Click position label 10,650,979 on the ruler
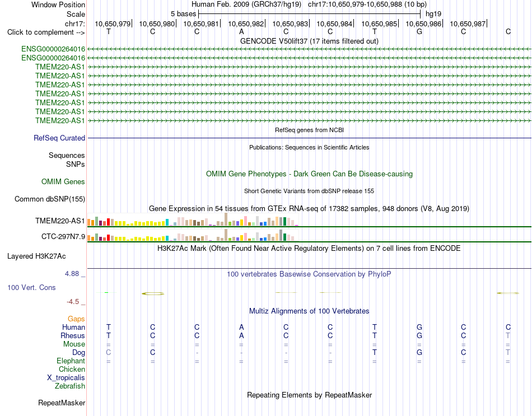Image resolution: width=532 pixels, height=416 pixels. [x=113, y=24]
